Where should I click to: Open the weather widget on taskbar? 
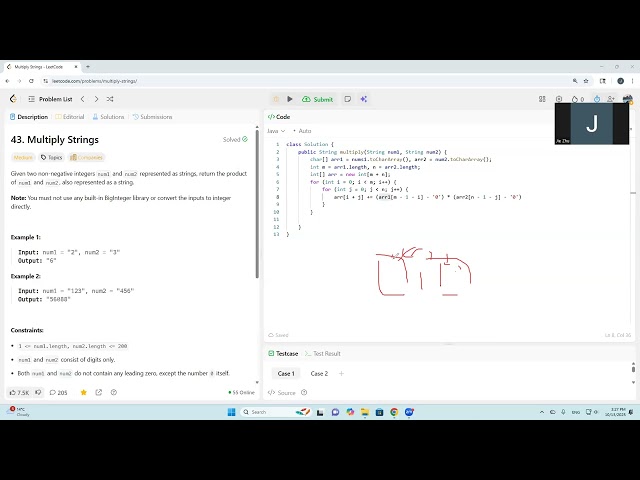coord(18,412)
